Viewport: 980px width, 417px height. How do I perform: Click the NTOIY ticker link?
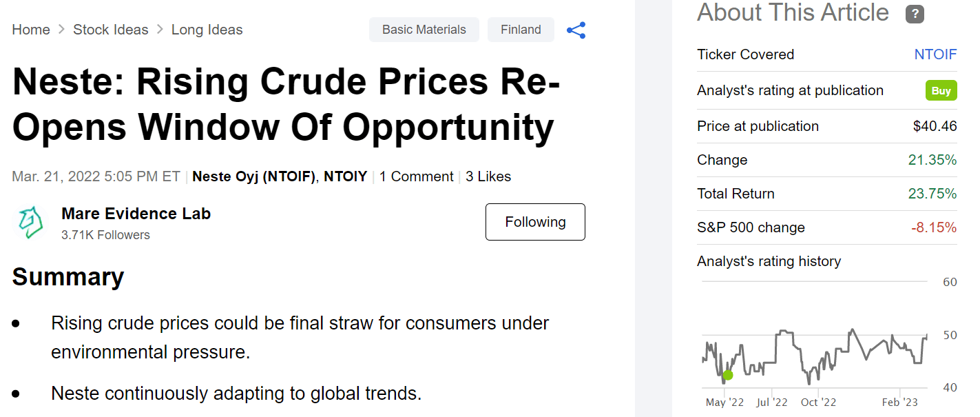[346, 176]
